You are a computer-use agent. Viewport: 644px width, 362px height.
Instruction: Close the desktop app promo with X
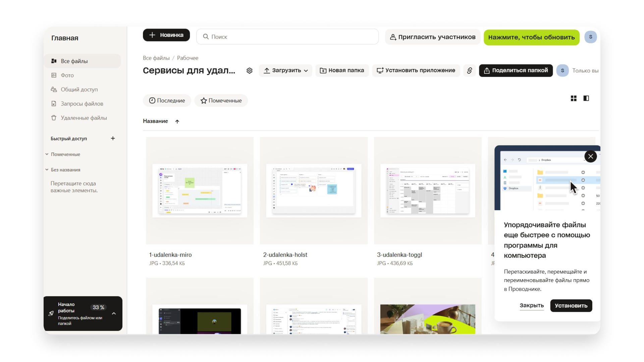click(590, 156)
